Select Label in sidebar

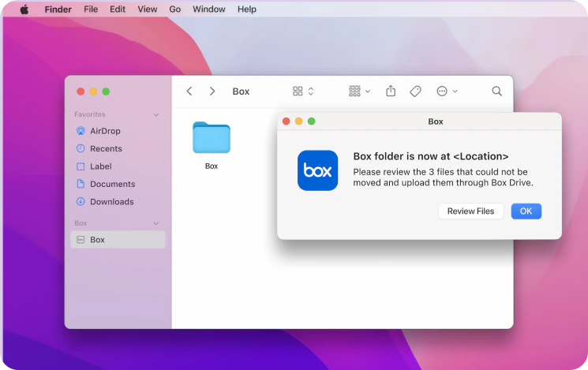pyautogui.click(x=118, y=166)
